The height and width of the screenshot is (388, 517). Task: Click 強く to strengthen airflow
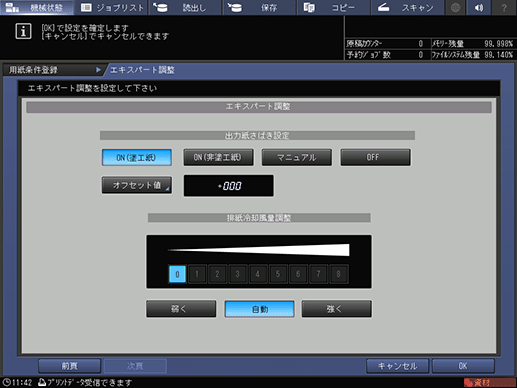tap(336, 309)
